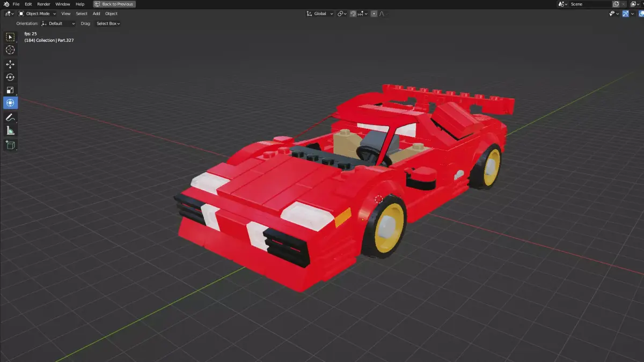Open the viewport Select menu
Image resolution: width=644 pixels, height=362 pixels.
point(82,13)
